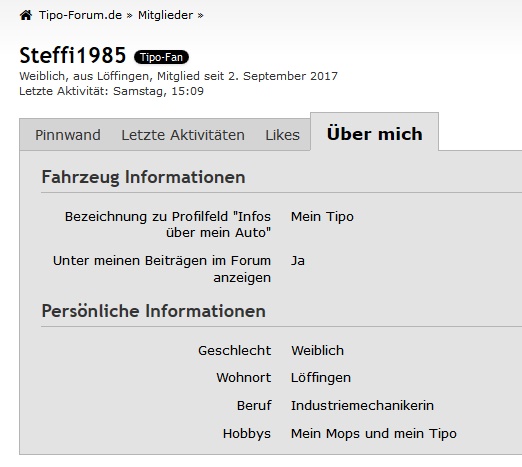Click the Persönliche Informationen section heading

click(x=154, y=311)
